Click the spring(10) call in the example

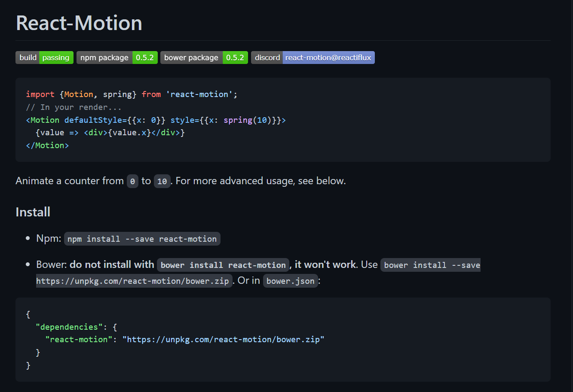(x=249, y=120)
